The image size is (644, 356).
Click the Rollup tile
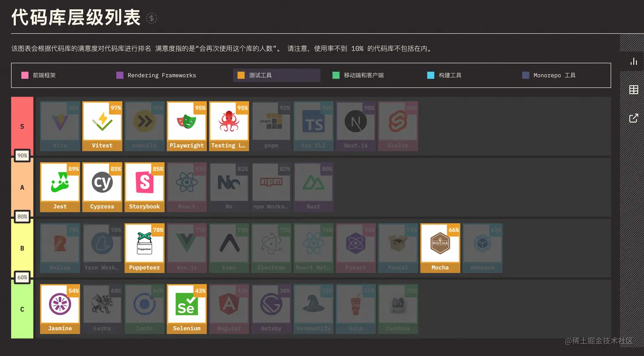(x=60, y=248)
